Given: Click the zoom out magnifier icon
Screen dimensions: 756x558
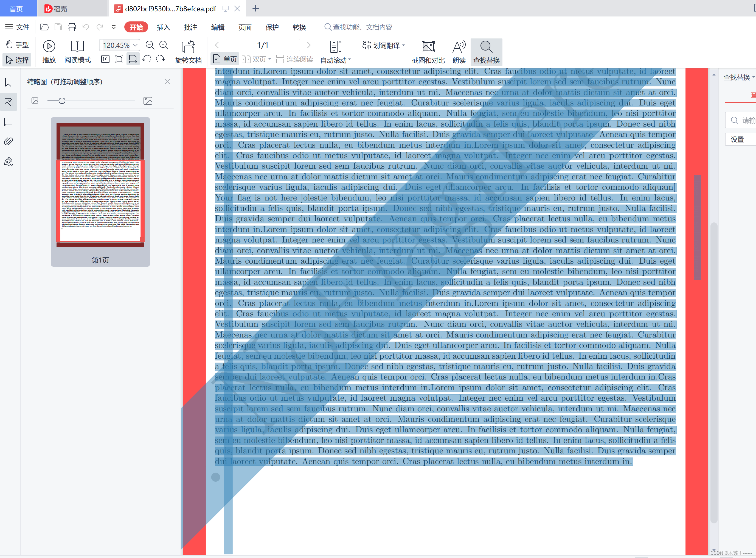Looking at the screenshot, I should click(x=150, y=45).
